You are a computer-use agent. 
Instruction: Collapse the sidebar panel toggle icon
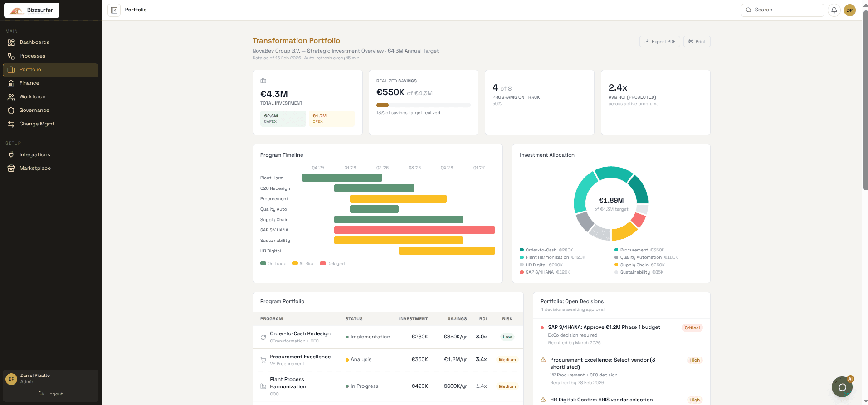click(x=114, y=10)
